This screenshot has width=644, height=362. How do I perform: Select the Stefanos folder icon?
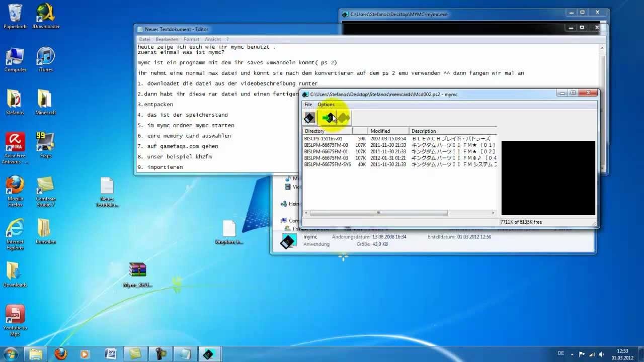click(15, 103)
